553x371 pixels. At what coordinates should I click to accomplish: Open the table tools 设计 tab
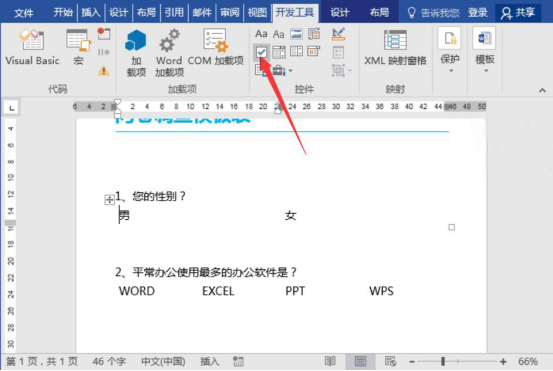(x=340, y=13)
